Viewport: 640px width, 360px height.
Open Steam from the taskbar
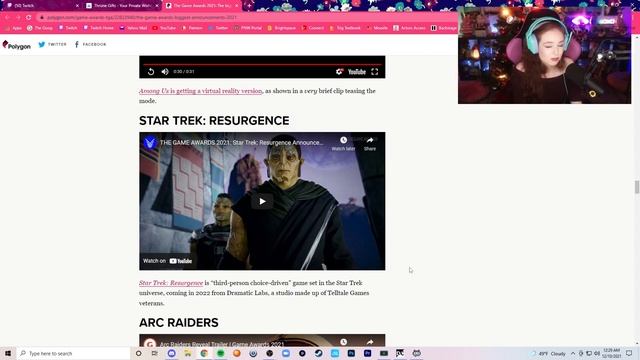318,353
